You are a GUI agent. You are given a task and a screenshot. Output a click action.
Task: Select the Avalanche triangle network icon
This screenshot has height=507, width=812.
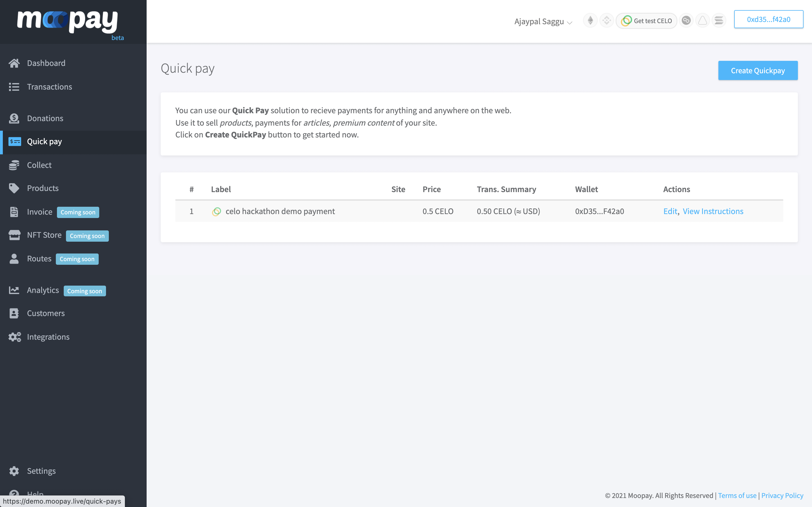pos(702,21)
